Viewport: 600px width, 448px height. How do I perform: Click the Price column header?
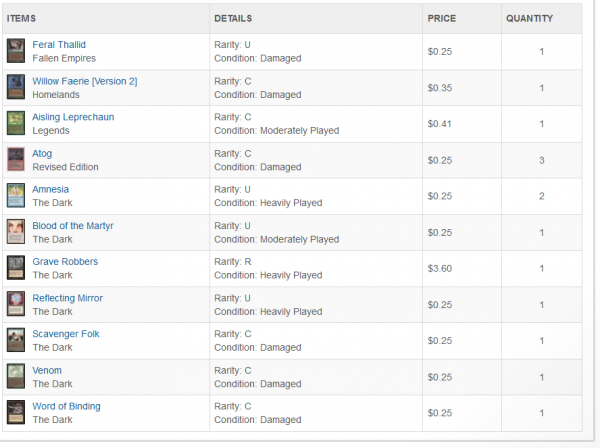pos(441,18)
